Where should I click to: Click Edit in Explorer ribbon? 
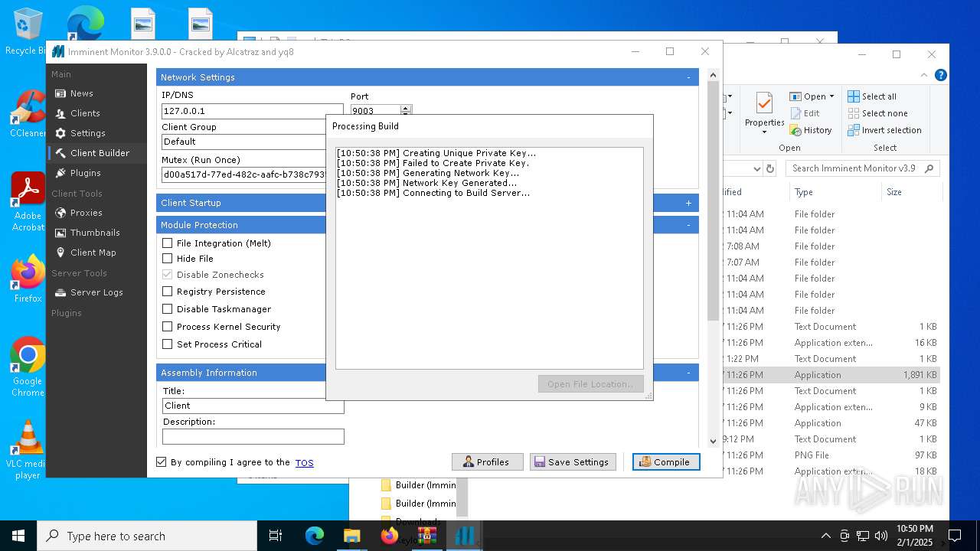(x=805, y=113)
